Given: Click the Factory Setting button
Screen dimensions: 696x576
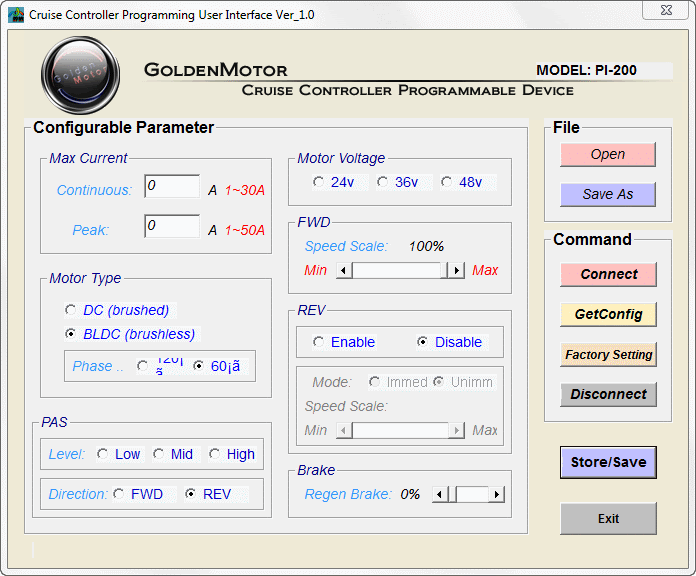Looking at the screenshot, I should [x=609, y=354].
